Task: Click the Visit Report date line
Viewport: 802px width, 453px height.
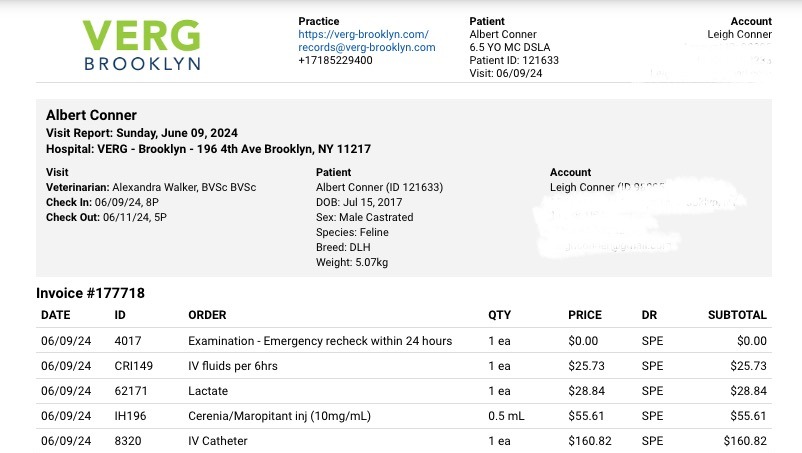Action: pos(142,133)
